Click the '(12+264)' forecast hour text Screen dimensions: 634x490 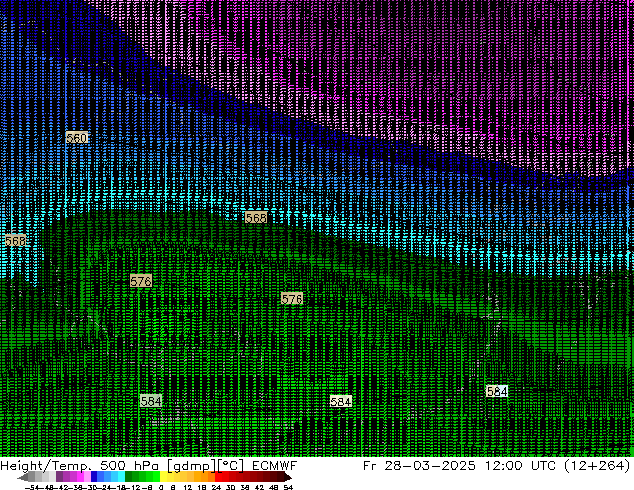click(x=597, y=465)
